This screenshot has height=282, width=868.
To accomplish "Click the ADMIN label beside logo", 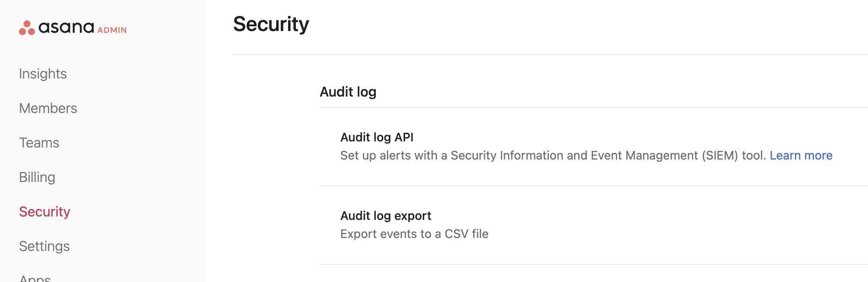I will coord(112,30).
